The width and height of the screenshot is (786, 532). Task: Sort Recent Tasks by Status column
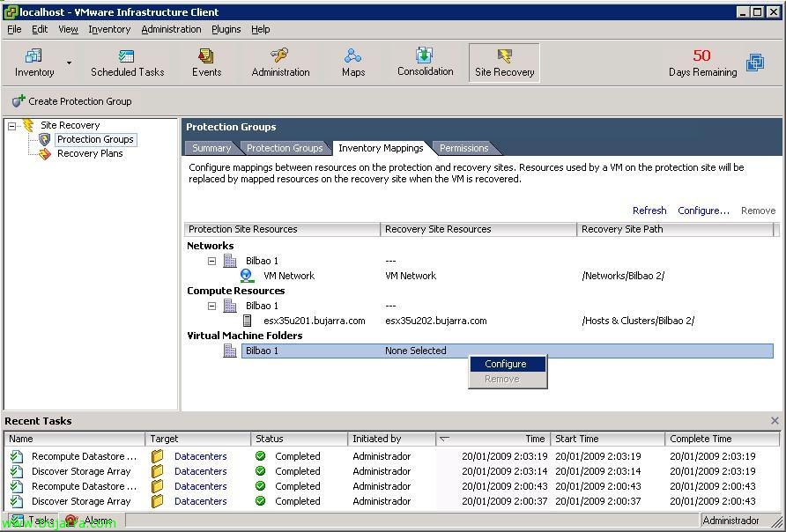coord(300,439)
